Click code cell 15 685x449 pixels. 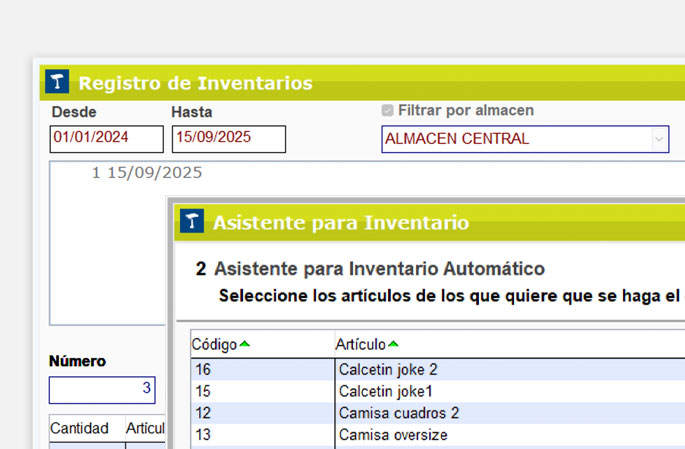[263, 391]
